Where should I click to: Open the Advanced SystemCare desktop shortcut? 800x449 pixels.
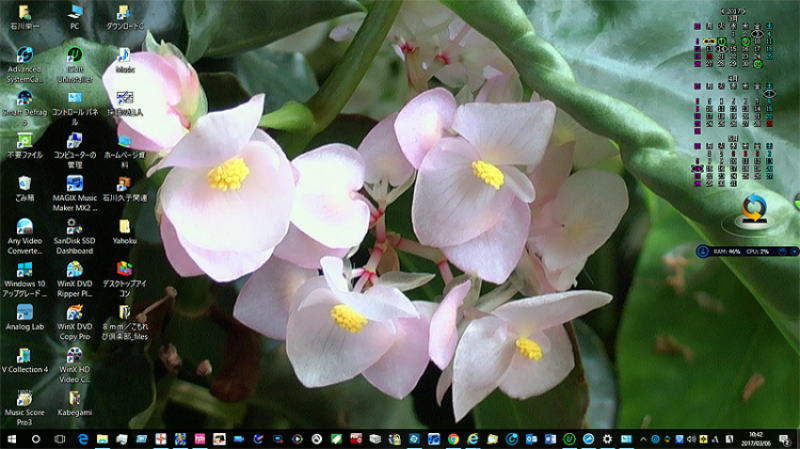pyautogui.click(x=24, y=56)
